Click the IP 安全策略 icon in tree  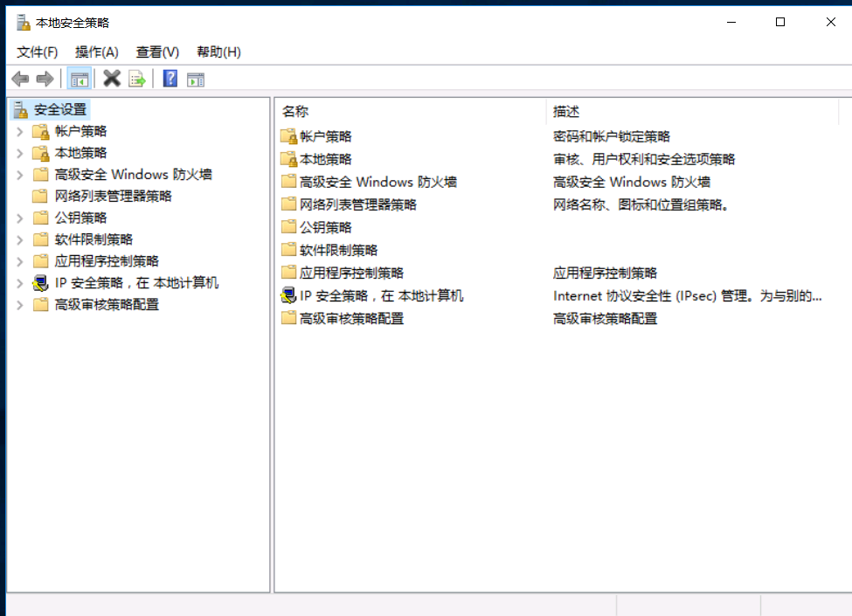click(40, 283)
